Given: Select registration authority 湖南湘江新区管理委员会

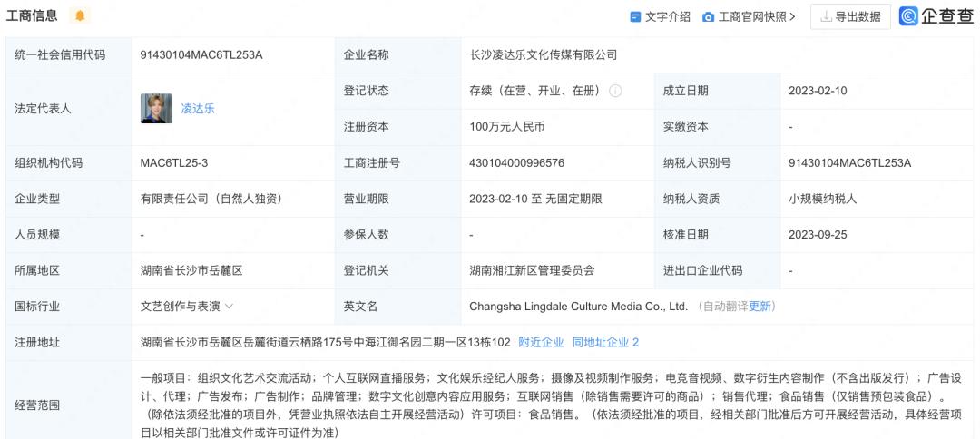Looking at the screenshot, I should click(x=532, y=271).
